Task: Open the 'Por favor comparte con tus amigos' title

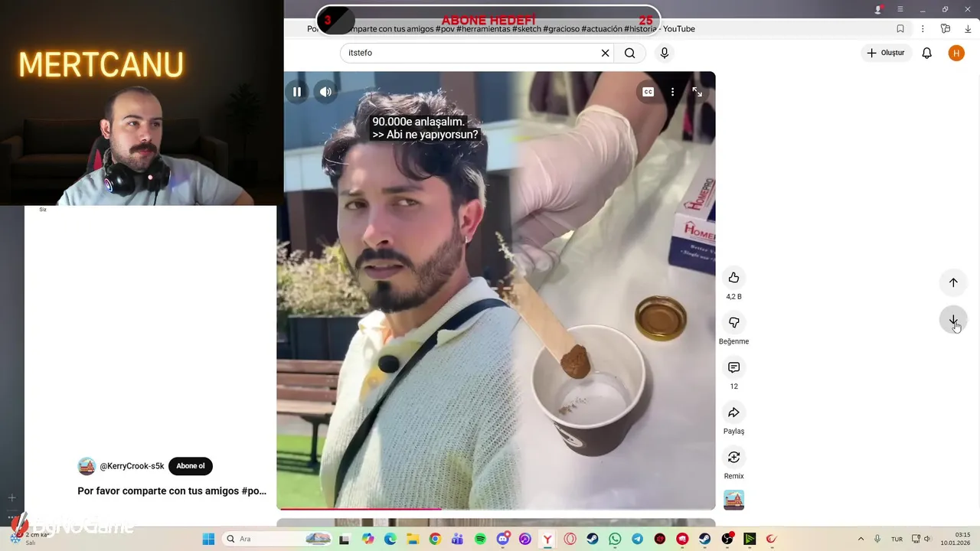Action: 171,491
